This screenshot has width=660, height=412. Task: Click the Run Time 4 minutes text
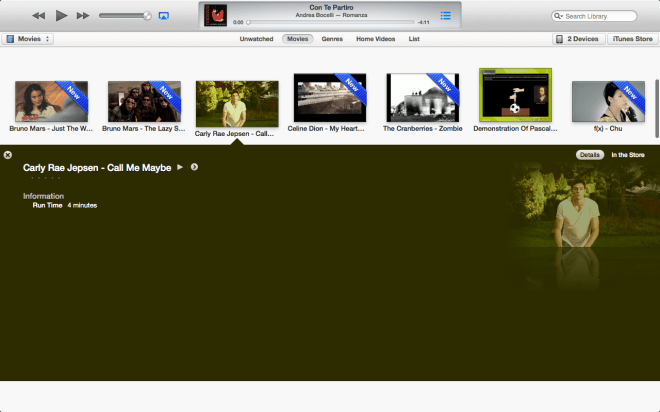[65, 205]
